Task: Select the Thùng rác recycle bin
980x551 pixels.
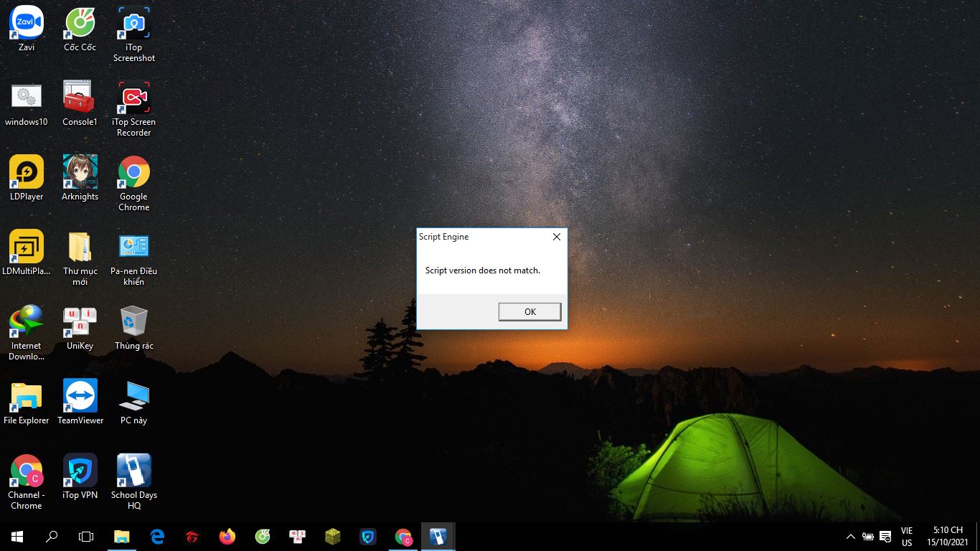Action: [x=133, y=322]
